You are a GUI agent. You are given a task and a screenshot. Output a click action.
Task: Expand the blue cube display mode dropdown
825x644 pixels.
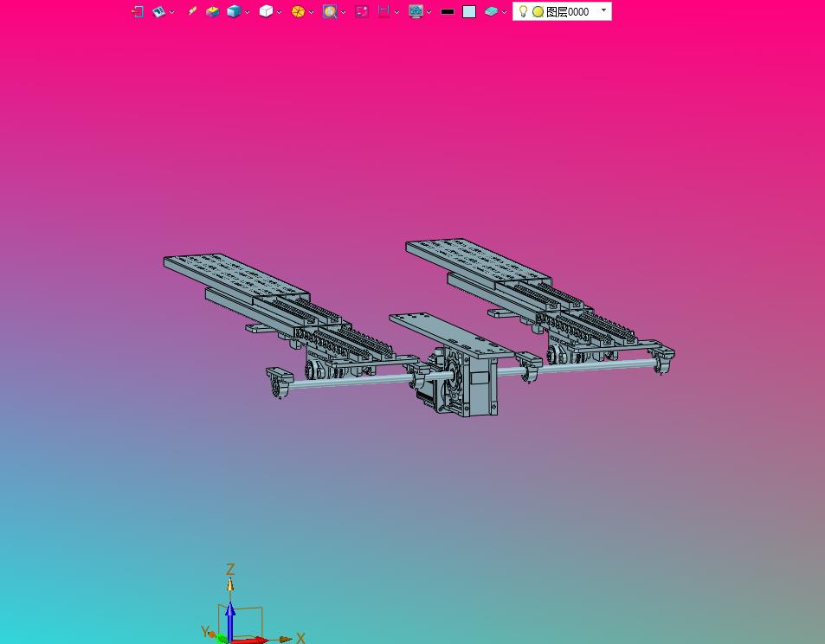coord(247,12)
